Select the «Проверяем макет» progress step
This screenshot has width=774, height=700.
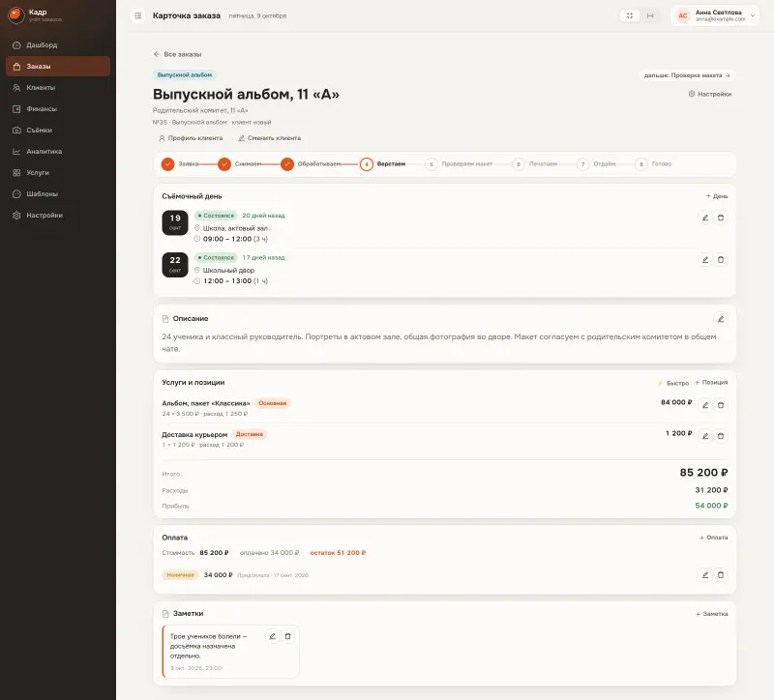tap(459, 163)
